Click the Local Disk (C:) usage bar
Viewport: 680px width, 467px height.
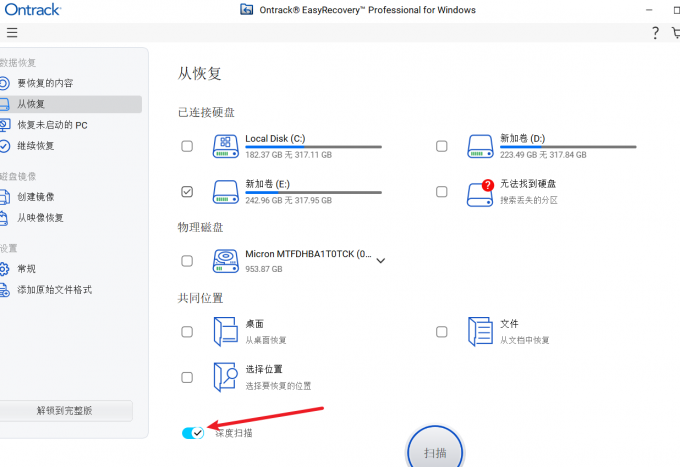[314, 147]
